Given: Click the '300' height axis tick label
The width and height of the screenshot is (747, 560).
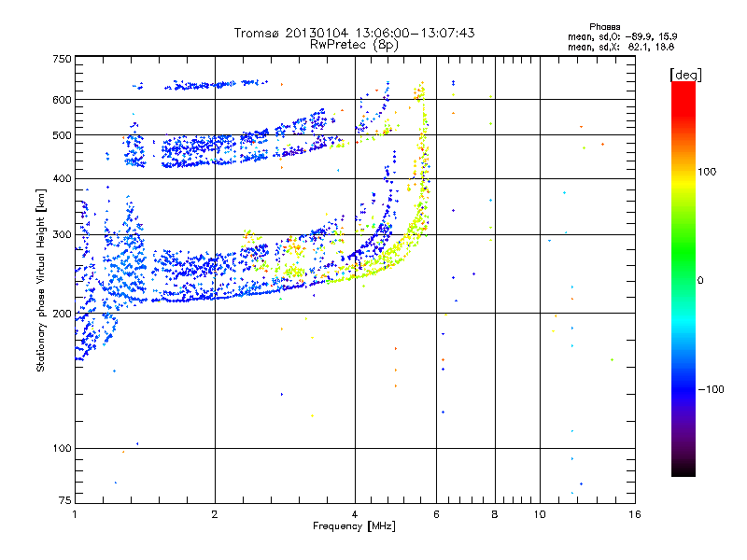Looking at the screenshot, I should tap(62, 235).
